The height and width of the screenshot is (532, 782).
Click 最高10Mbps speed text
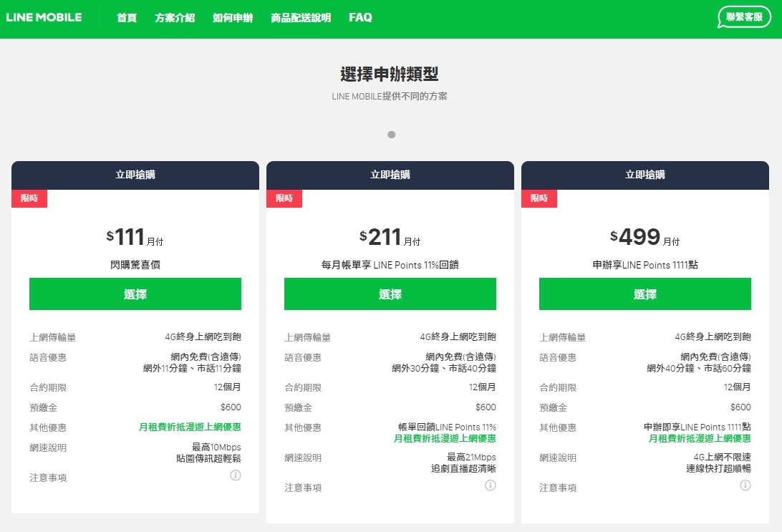pyautogui.click(x=216, y=448)
